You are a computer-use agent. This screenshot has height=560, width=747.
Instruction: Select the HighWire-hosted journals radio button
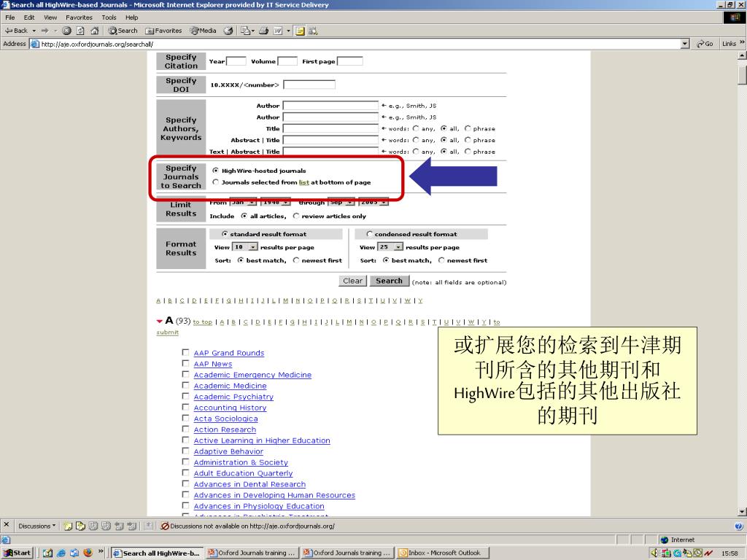point(216,170)
